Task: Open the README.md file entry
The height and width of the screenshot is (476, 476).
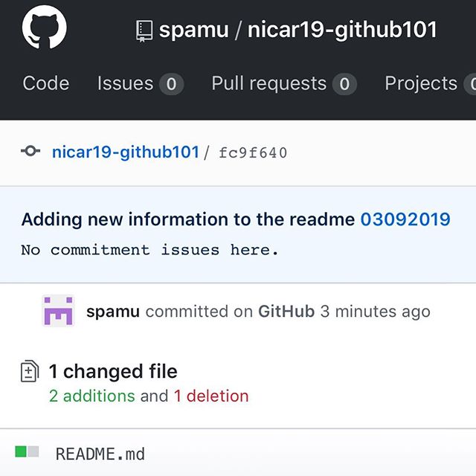Action: point(100,454)
